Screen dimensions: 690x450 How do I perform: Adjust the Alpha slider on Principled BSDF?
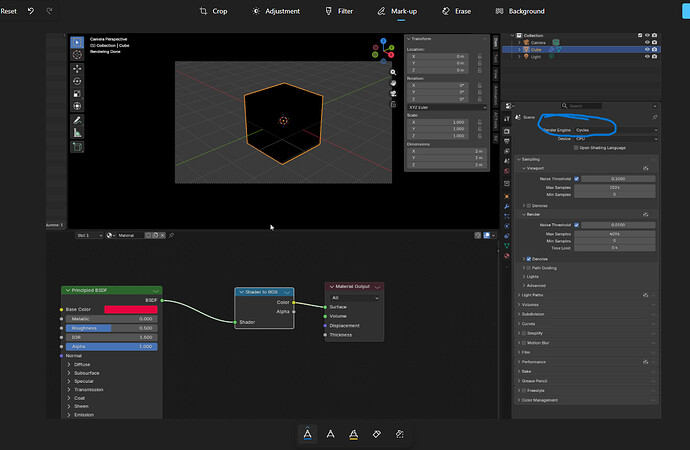pos(111,347)
